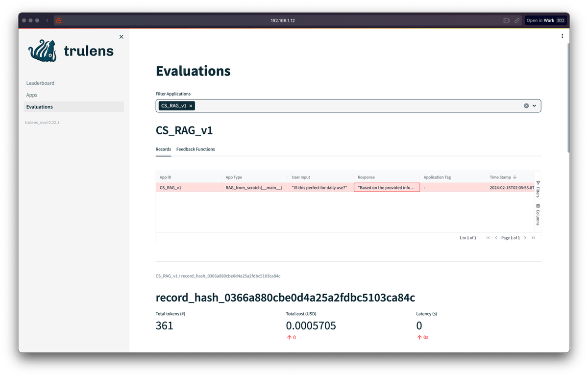
Task: Expand the Filter Applications dropdown chevron
Action: [x=535, y=105]
